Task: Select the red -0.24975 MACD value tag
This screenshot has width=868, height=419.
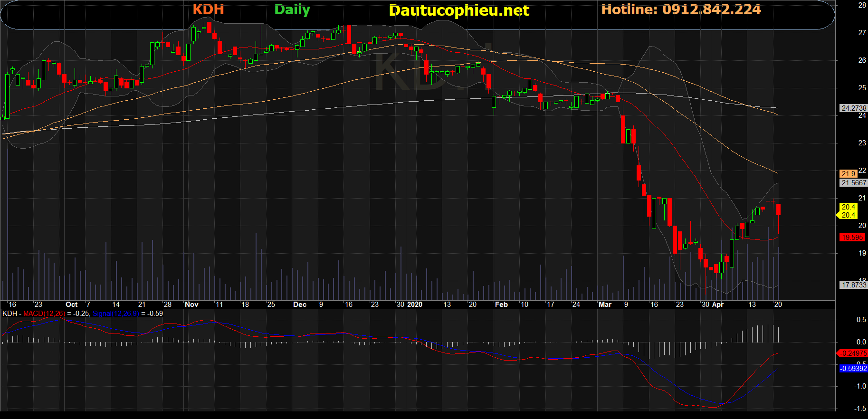Action: [852, 353]
